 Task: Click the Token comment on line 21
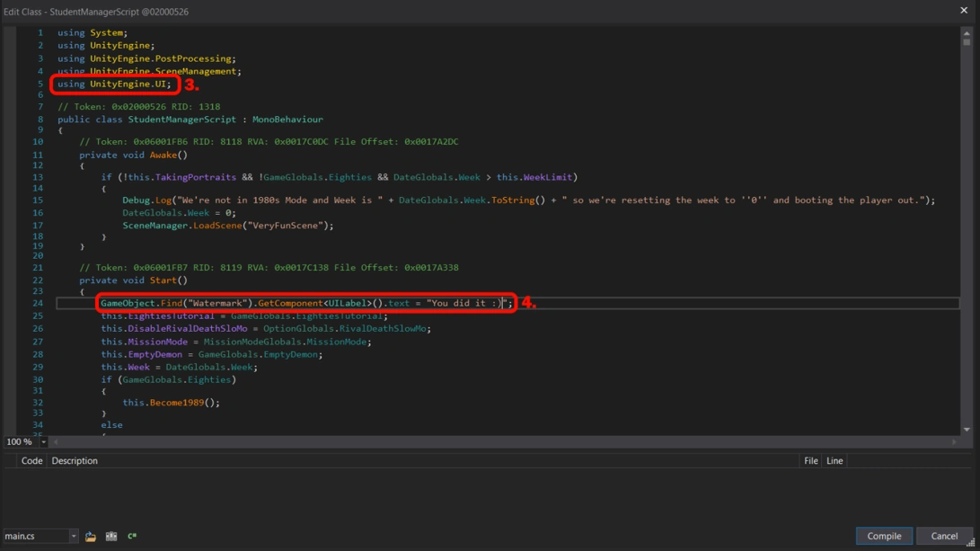coord(269,267)
